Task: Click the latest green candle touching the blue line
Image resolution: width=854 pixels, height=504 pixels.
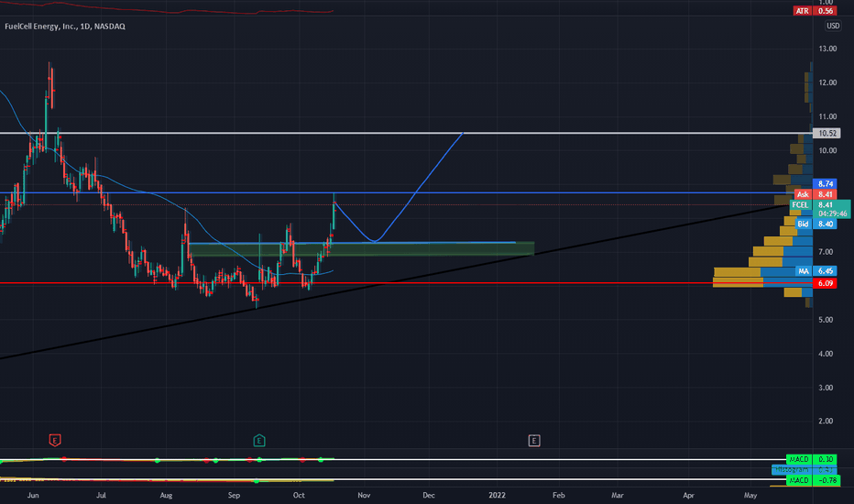Action: [334, 211]
